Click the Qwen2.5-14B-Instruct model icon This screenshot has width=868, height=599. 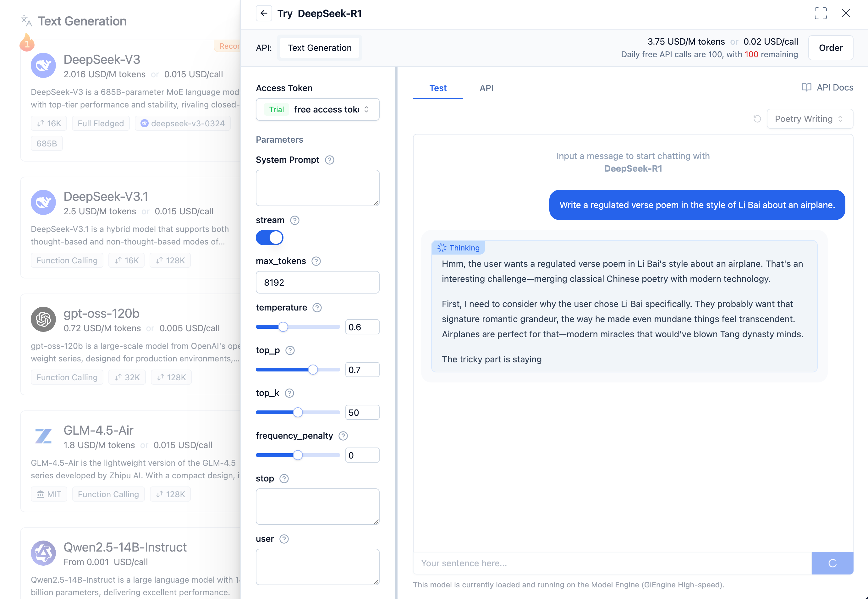(x=44, y=553)
